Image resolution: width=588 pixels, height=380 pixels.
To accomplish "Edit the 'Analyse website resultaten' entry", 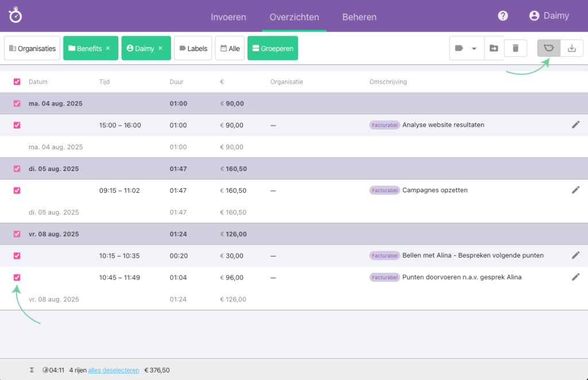I will click(x=575, y=125).
